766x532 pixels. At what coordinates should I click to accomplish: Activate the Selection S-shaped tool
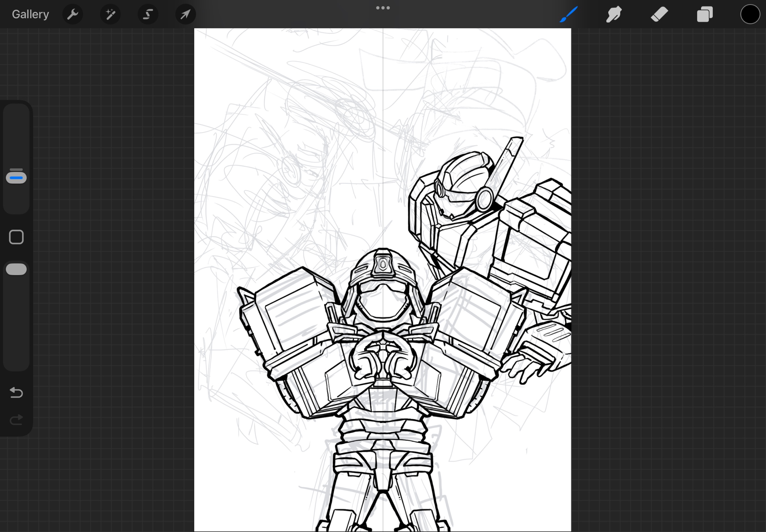[x=148, y=15]
